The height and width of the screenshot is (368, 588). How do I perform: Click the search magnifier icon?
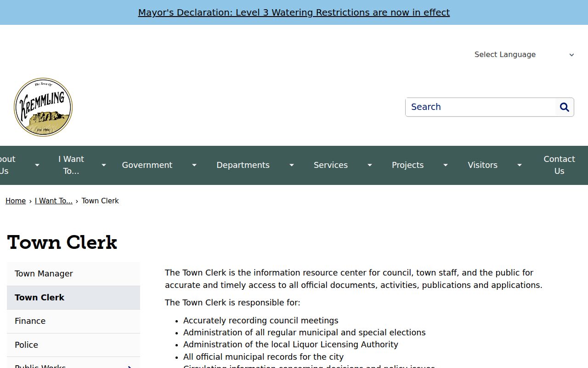point(565,107)
